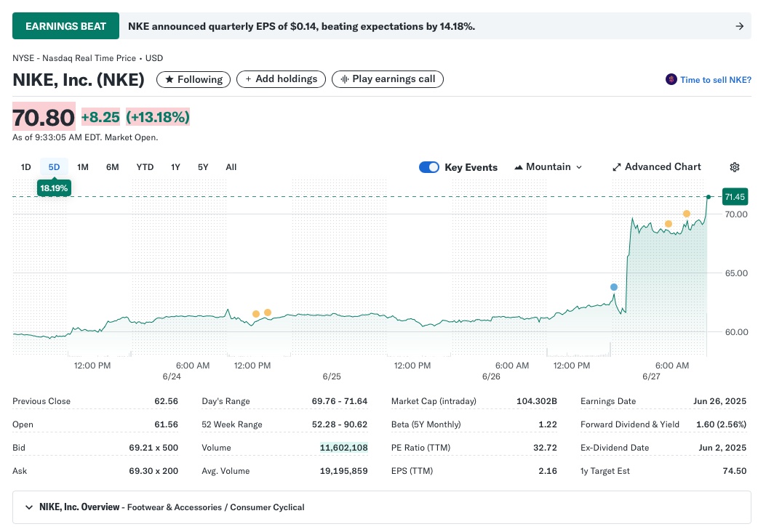Viewport: 766px width, 532px height.
Task: Click the 52 Week Range 52.28 - 90.62
Action: (x=340, y=424)
